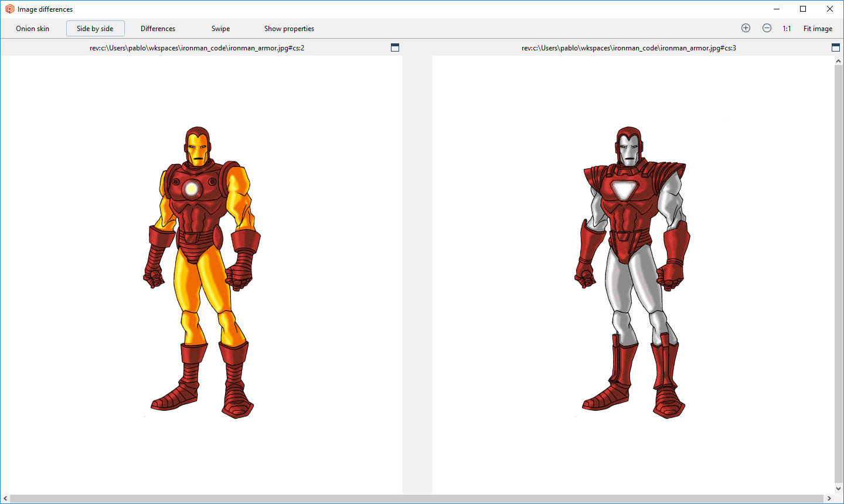Click Show properties

pyautogui.click(x=289, y=29)
